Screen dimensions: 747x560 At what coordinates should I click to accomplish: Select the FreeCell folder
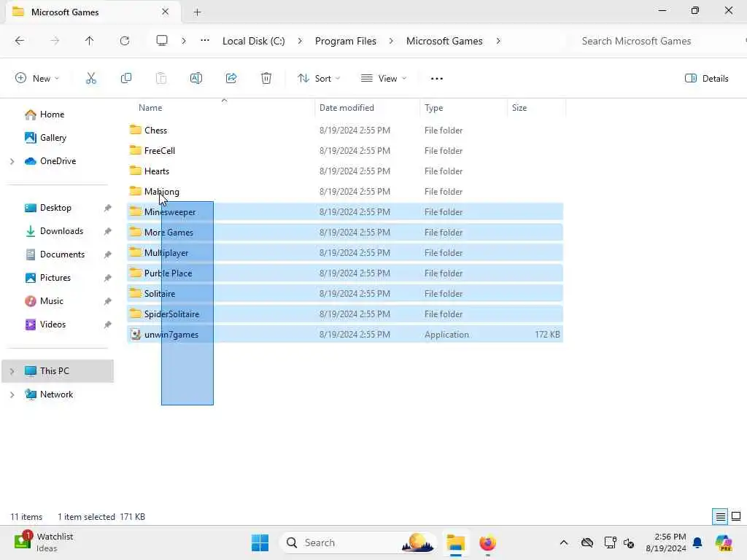click(x=345, y=150)
